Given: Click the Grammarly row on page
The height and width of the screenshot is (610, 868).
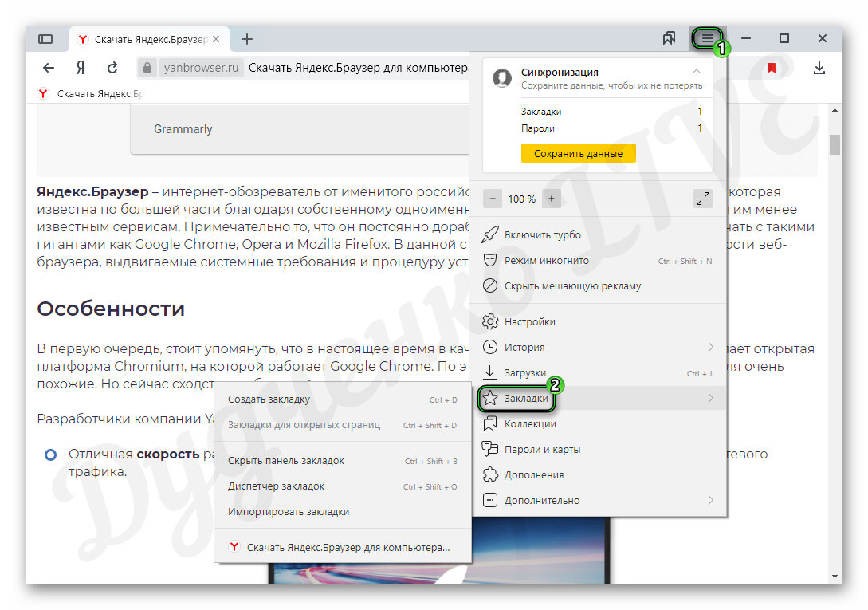Looking at the screenshot, I should pos(300,129).
